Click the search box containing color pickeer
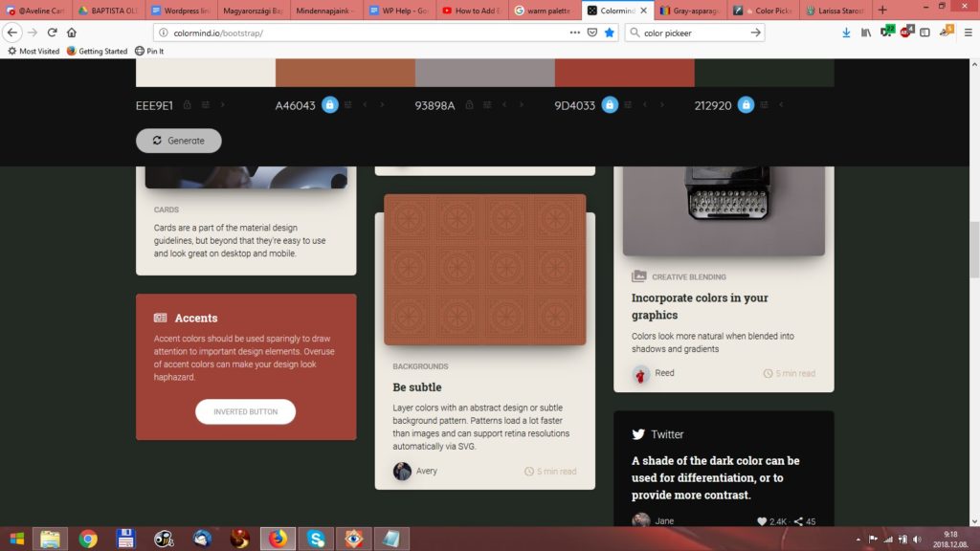The width and height of the screenshot is (980, 551). tap(694, 33)
